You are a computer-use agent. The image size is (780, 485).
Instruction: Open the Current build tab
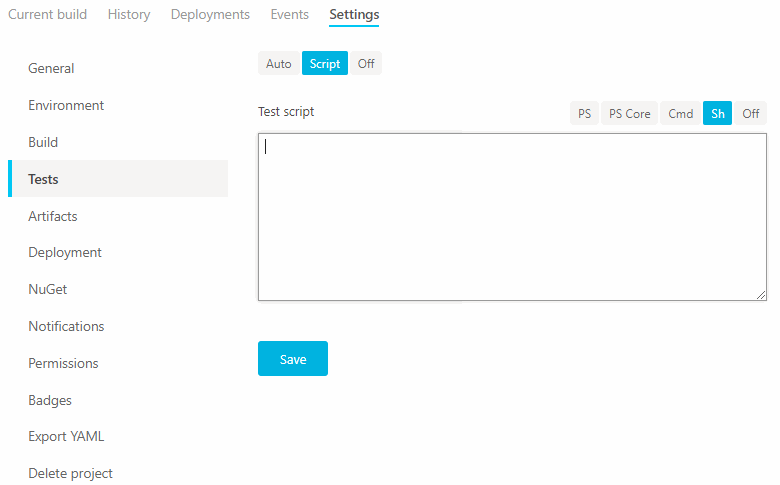pos(47,15)
